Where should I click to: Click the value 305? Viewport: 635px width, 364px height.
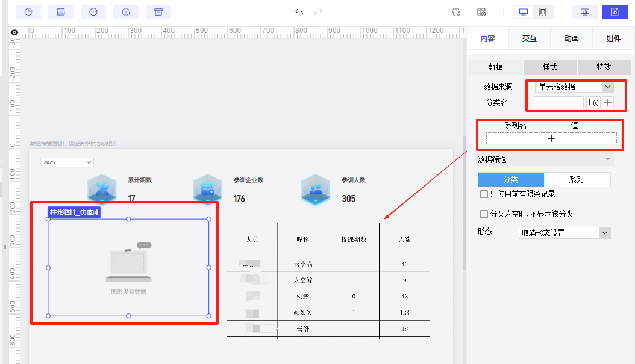(349, 199)
